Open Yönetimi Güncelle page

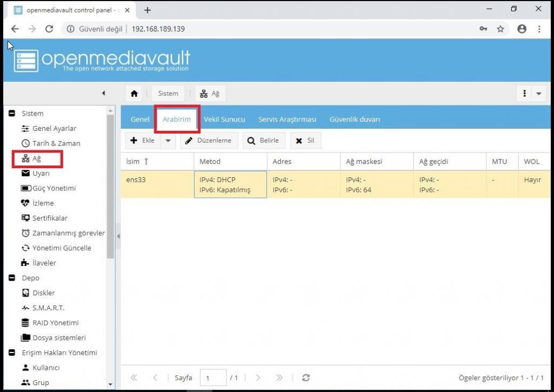point(56,248)
